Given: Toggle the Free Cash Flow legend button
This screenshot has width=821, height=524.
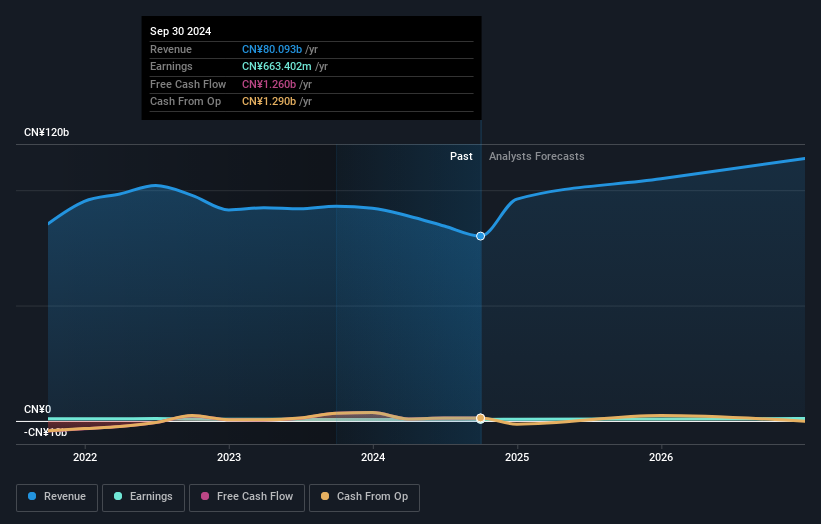Looking at the screenshot, I should 247,497.
